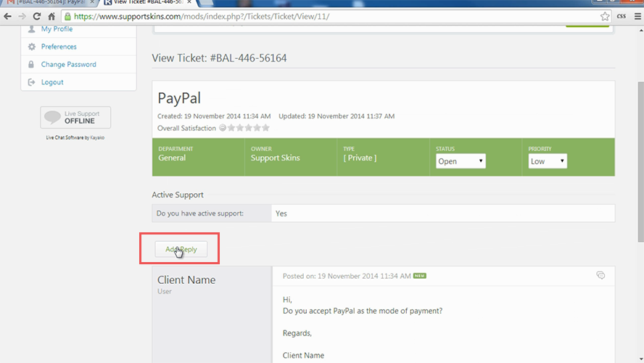Open the Change Password link

click(68, 65)
